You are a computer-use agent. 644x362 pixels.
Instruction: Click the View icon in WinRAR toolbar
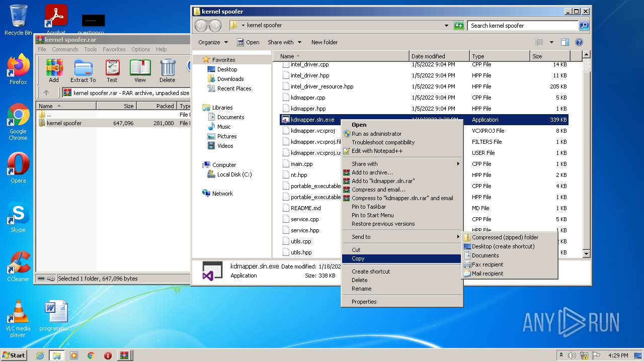[140, 70]
